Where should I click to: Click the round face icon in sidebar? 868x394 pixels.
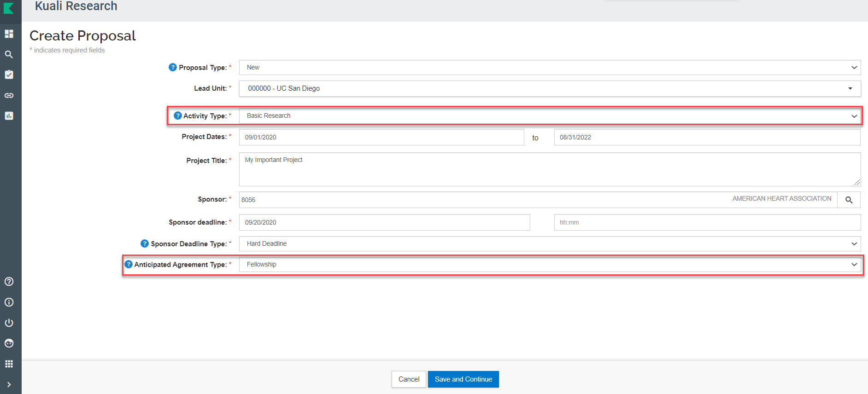pos(9,343)
